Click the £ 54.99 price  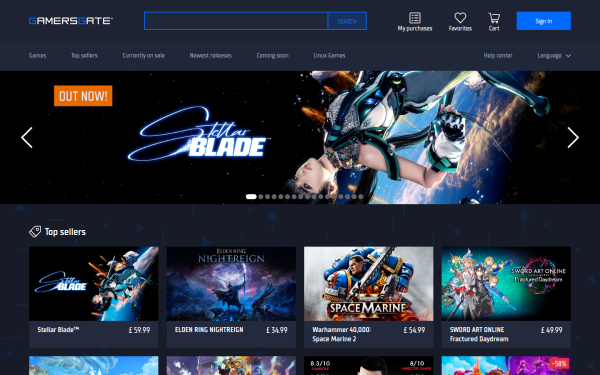point(414,330)
